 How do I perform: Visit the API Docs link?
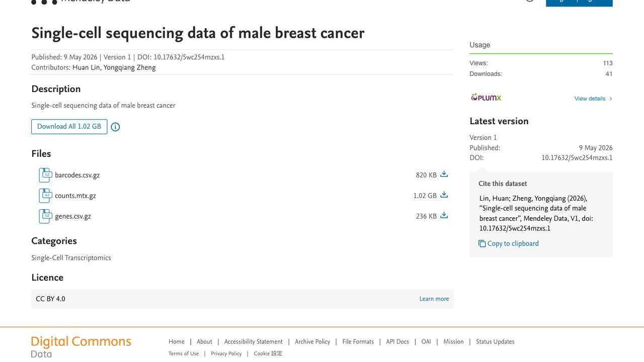[397, 342]
